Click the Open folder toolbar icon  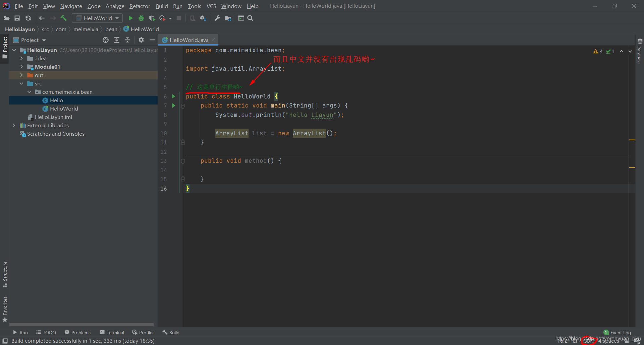click(6, 18)
